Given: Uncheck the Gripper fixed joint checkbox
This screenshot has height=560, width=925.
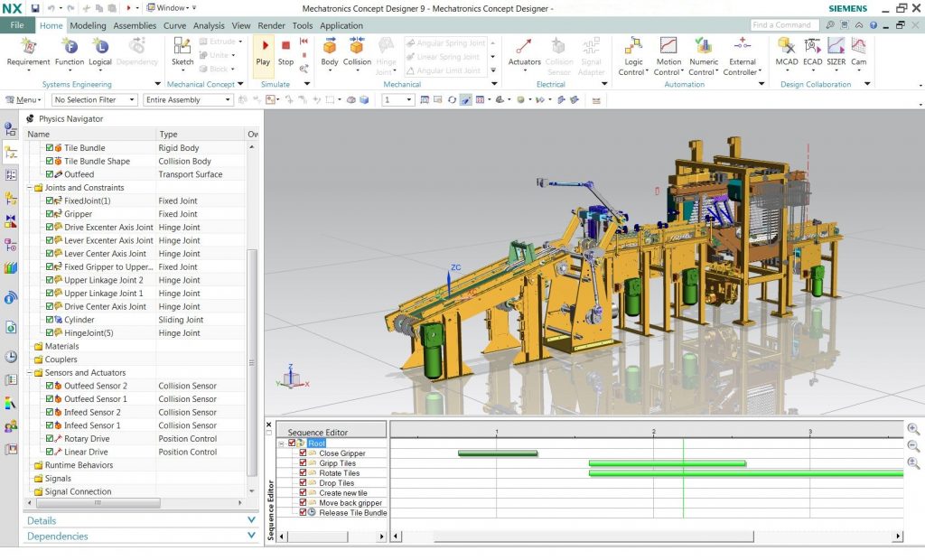Looking at the screenshot, I should tap(48, 213).
